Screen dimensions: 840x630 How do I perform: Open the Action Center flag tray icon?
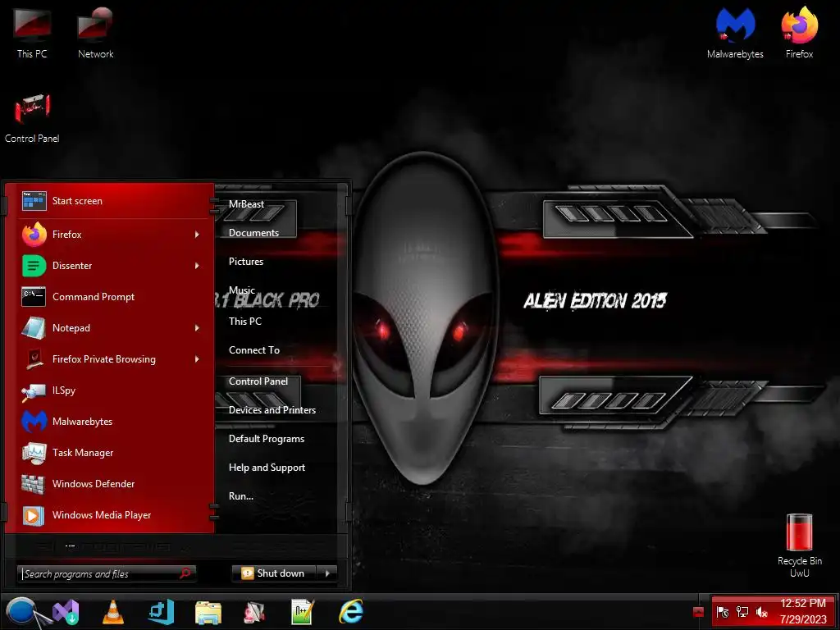[723, 612]
